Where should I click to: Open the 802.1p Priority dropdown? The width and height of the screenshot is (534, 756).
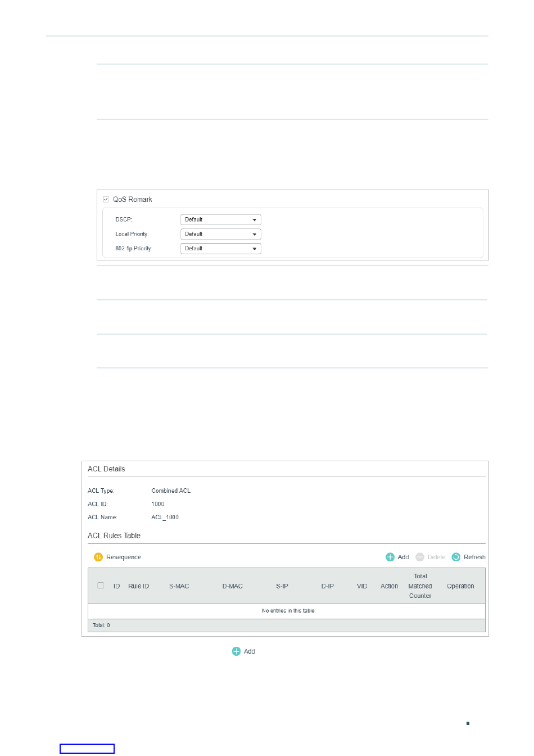(221, 249)
